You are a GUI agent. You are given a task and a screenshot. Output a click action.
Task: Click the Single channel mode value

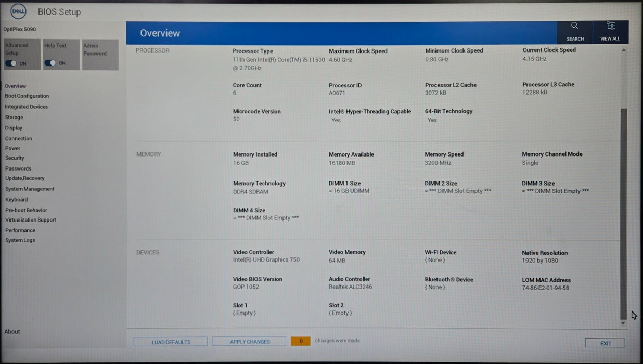pyautogui.click(x=530, y=163)
